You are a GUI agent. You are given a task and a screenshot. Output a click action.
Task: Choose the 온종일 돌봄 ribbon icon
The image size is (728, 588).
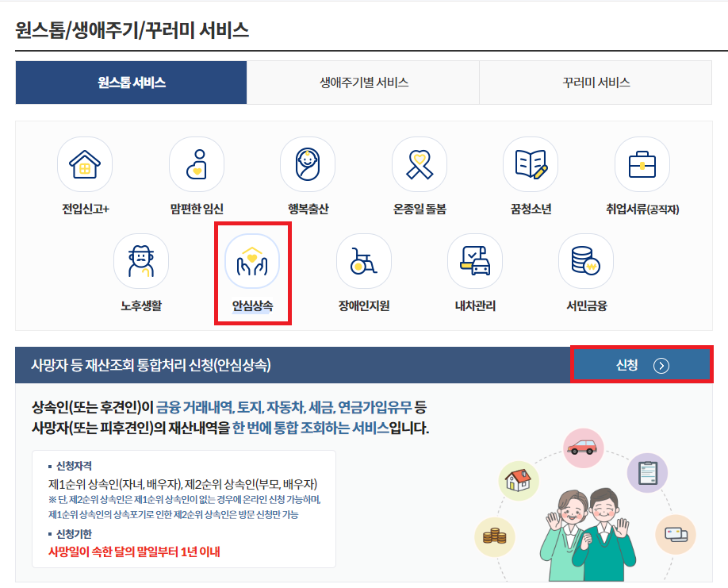click(x=420, y=164)
